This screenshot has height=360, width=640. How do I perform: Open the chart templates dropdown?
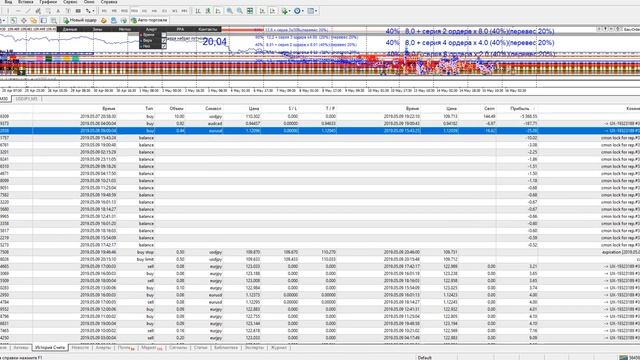pyautogui.click(x=313, y=11)
